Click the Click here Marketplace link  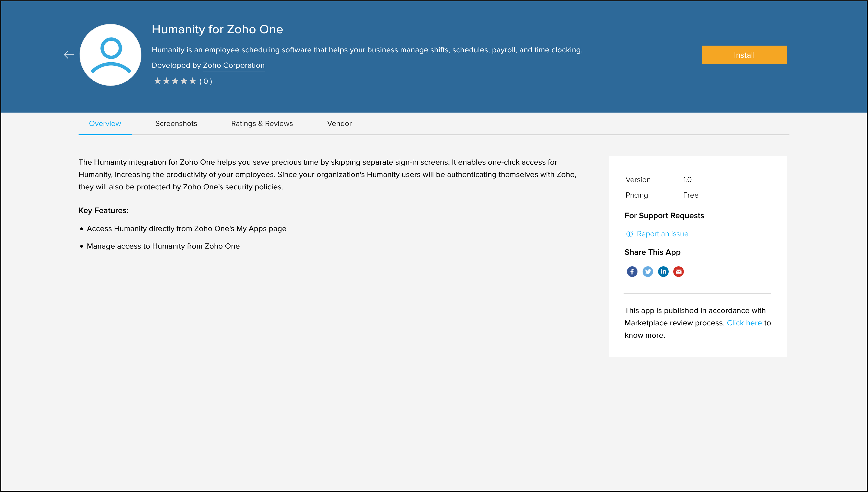[x=744, y=323]
